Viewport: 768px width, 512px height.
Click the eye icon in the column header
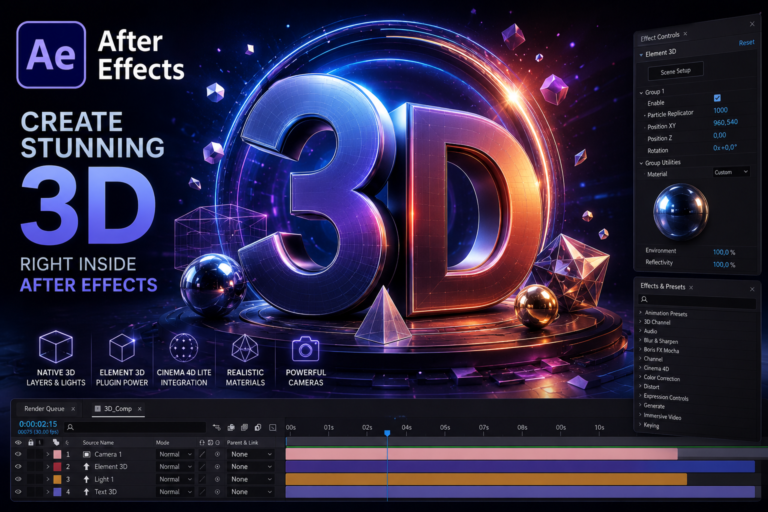click(18, 442)
